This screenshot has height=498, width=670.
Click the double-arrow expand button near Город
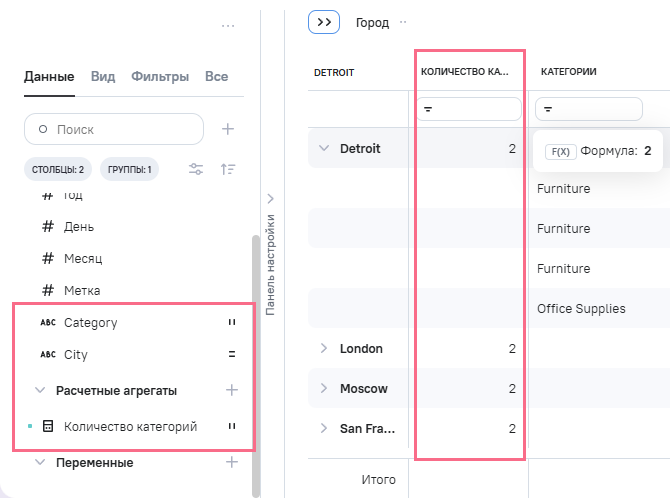(324, 22)
